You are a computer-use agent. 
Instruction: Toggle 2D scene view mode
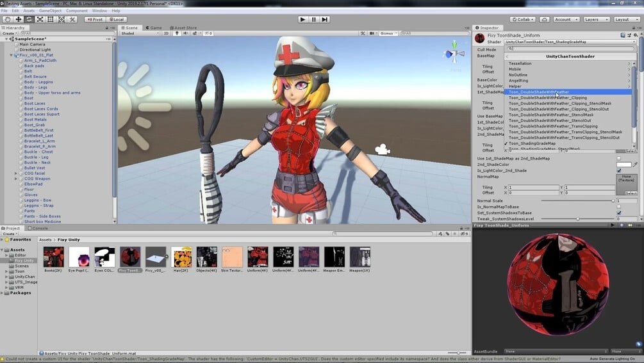pos(167,33)
